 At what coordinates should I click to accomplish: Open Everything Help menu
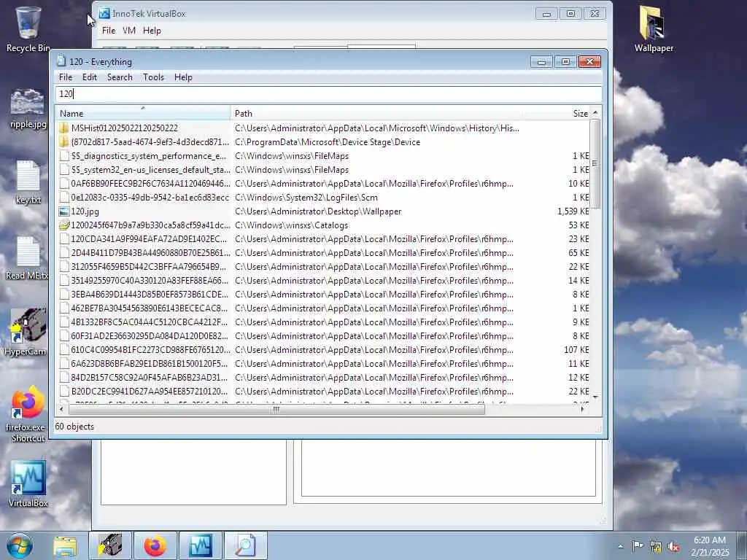tap(183, 77)
